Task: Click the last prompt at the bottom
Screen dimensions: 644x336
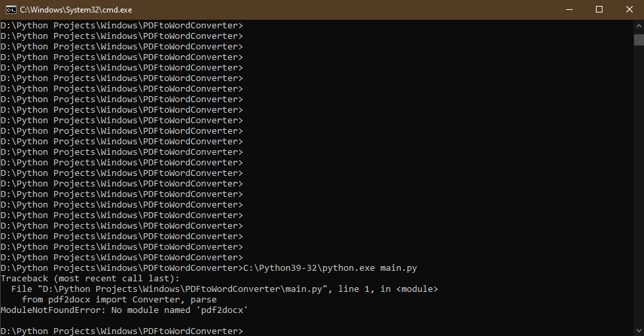Action: point(121,331)
